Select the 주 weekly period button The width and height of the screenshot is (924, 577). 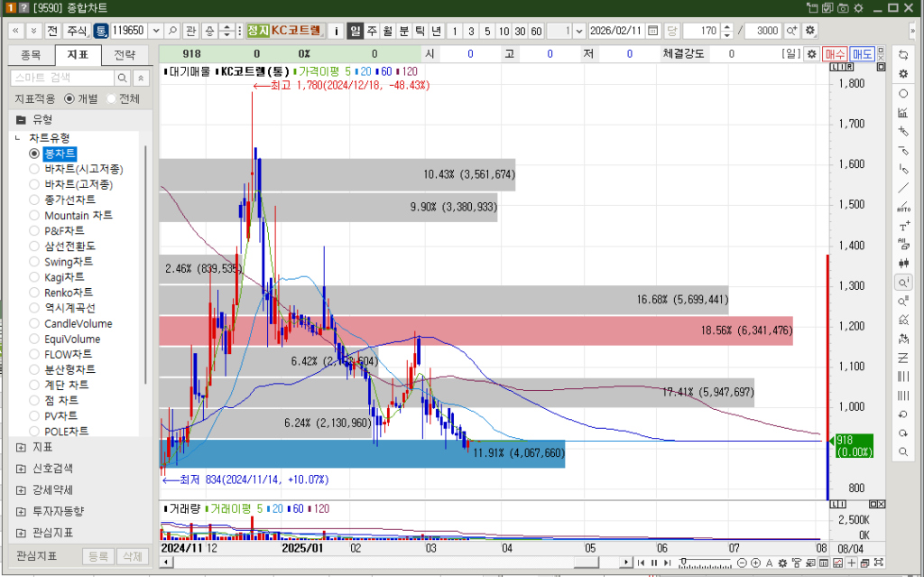(x=372, y=31)
